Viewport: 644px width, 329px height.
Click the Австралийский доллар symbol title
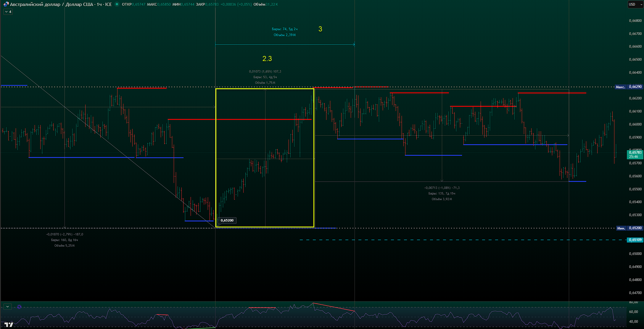[35, 4]
